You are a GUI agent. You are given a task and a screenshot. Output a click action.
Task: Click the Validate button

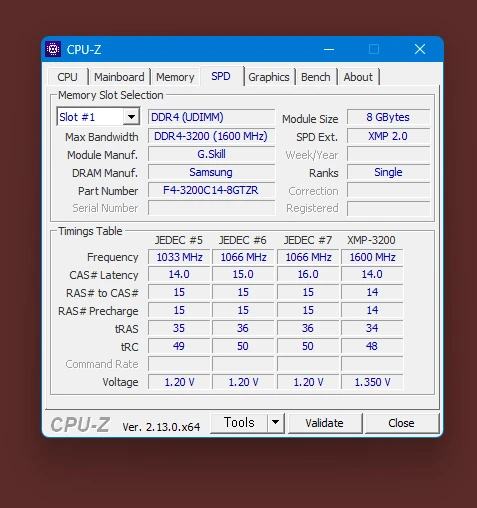pyautogui.click(x=324, y=423)
